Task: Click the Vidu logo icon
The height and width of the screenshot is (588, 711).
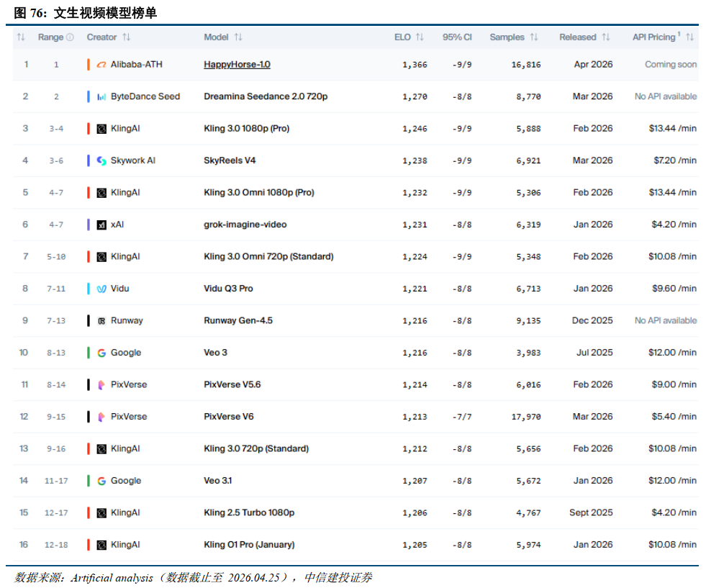Action: [x=101, y=289]
